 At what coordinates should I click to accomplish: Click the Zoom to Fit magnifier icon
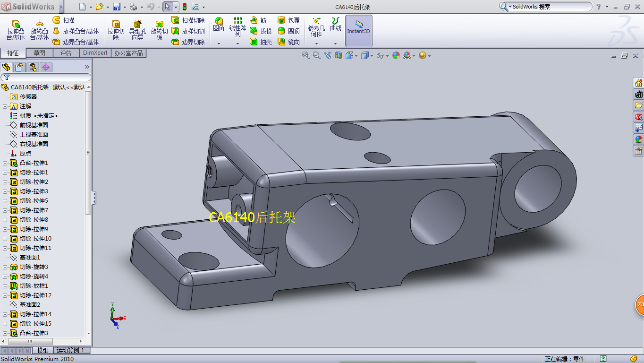click(x=305, y=55)
